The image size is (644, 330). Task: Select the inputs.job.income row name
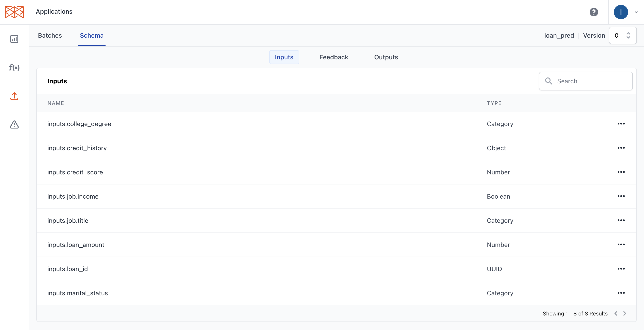73,196
